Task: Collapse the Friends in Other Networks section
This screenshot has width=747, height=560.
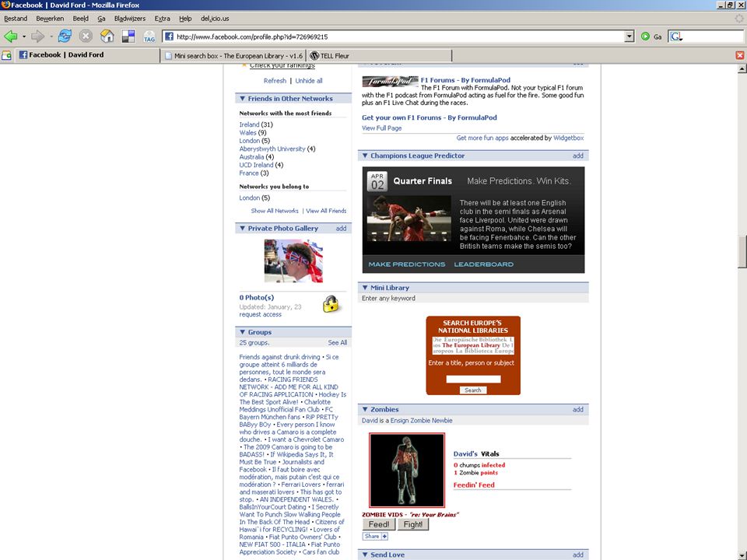Action: [x=242, y=99]
